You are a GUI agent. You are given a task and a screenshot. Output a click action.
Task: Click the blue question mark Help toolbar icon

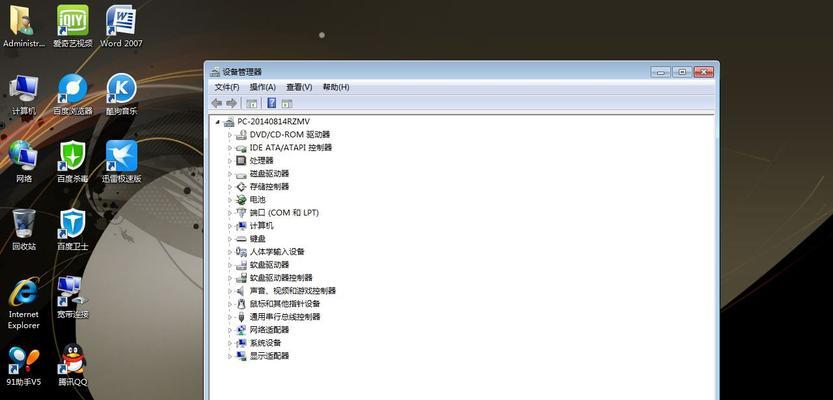(x=271, y=103)
